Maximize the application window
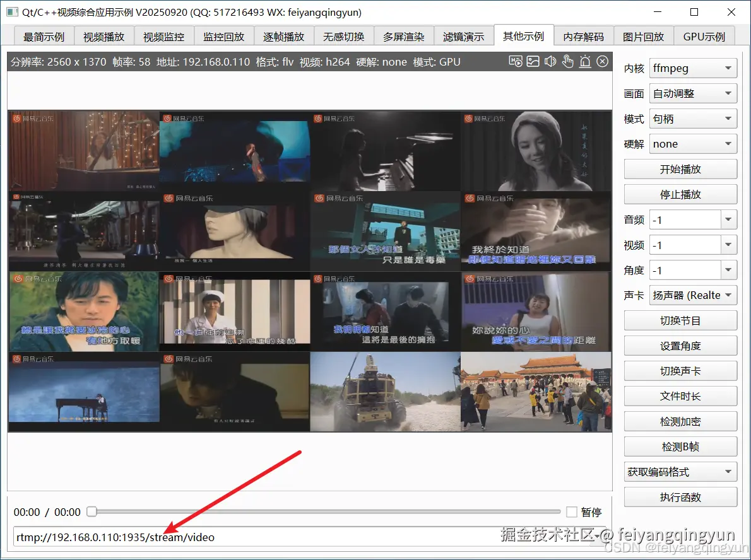 tap(694, 12)
